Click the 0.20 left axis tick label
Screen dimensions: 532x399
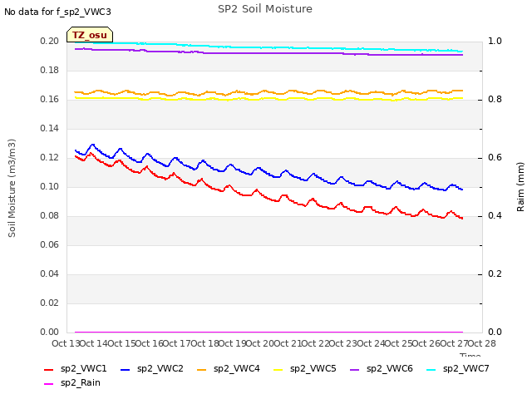[50, 41]
